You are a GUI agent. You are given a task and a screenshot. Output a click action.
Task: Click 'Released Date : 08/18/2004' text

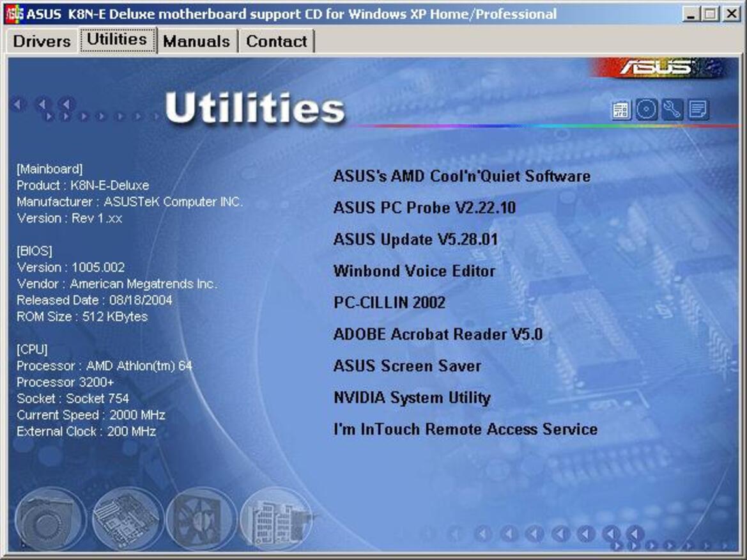click(x=95, y=300)
